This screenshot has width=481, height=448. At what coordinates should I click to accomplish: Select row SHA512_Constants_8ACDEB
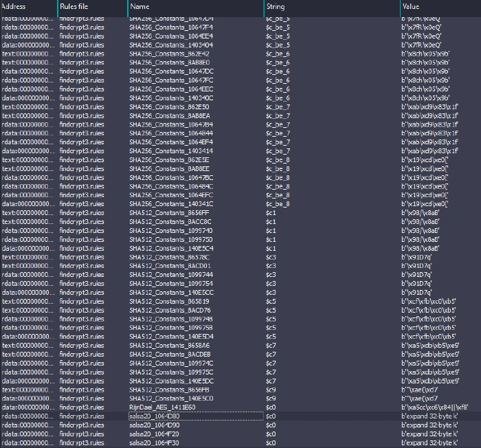pyautogui.click(x=240, y=355)
